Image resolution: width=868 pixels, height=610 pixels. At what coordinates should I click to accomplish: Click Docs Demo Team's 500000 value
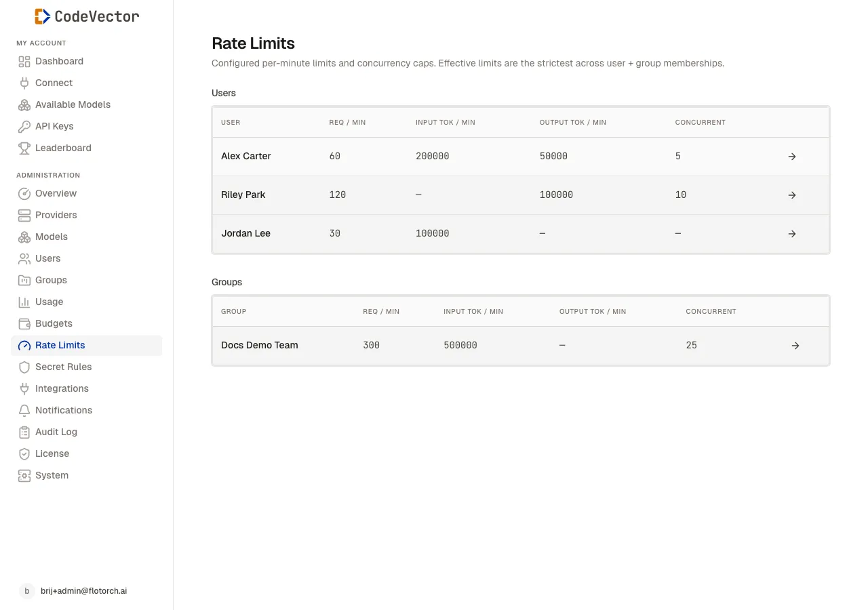[460, 345]
